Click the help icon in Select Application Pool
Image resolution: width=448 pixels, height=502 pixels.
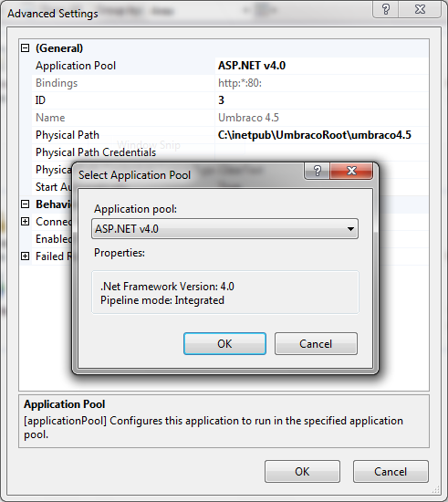pos(318,171)
